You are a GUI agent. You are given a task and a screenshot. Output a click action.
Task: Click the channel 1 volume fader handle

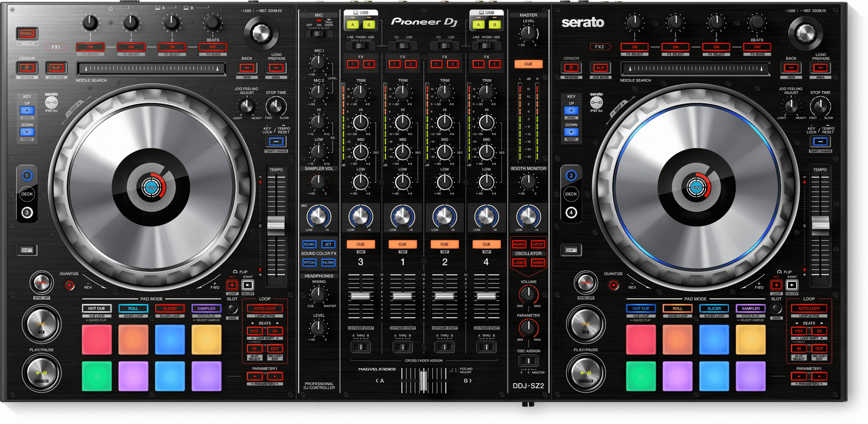(403, 296)
